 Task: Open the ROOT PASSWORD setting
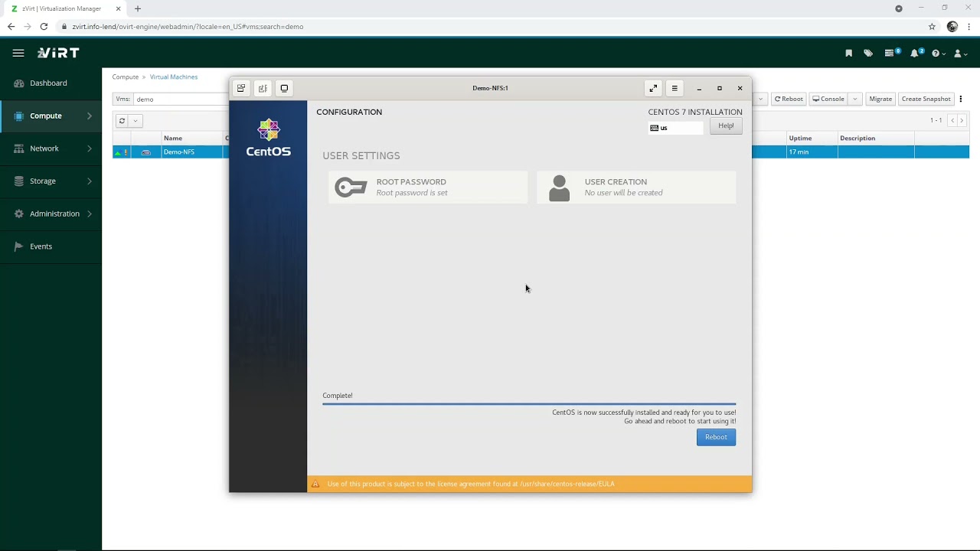pyautogui.click(x=428, y=187)
